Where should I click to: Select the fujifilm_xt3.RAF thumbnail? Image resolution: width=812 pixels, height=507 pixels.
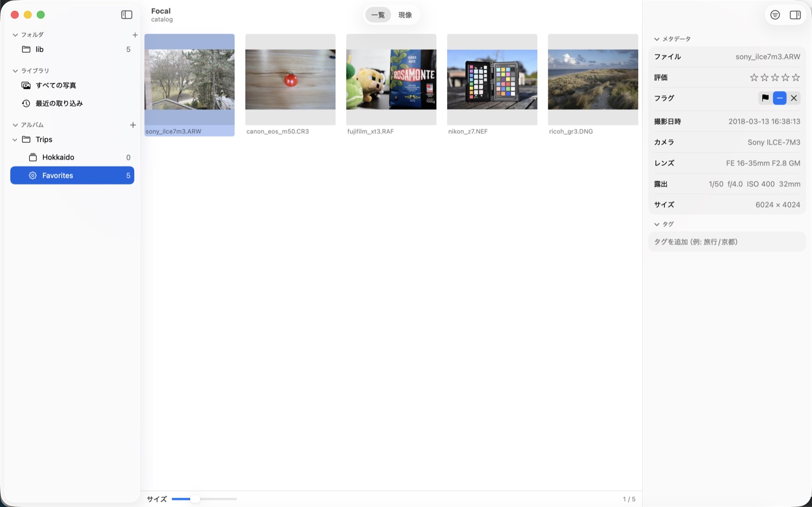(391, 80)
